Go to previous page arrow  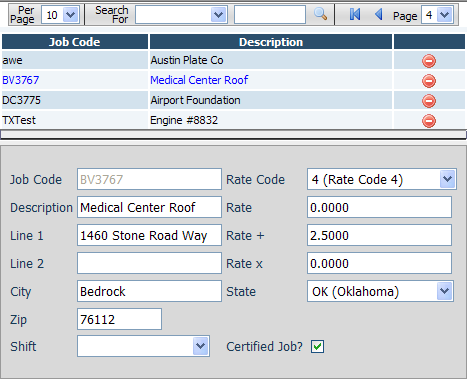(379, 14)
